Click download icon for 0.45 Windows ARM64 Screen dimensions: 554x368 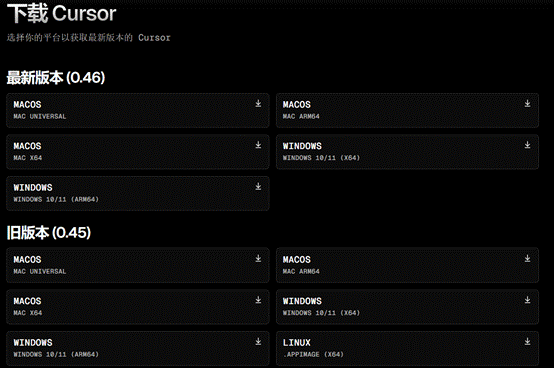pos(258,341)
